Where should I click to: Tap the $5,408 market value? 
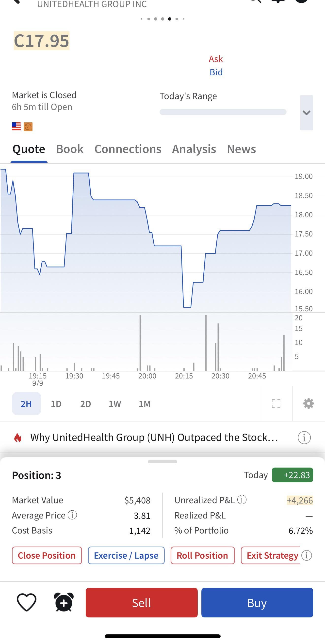tap(137, 500)
